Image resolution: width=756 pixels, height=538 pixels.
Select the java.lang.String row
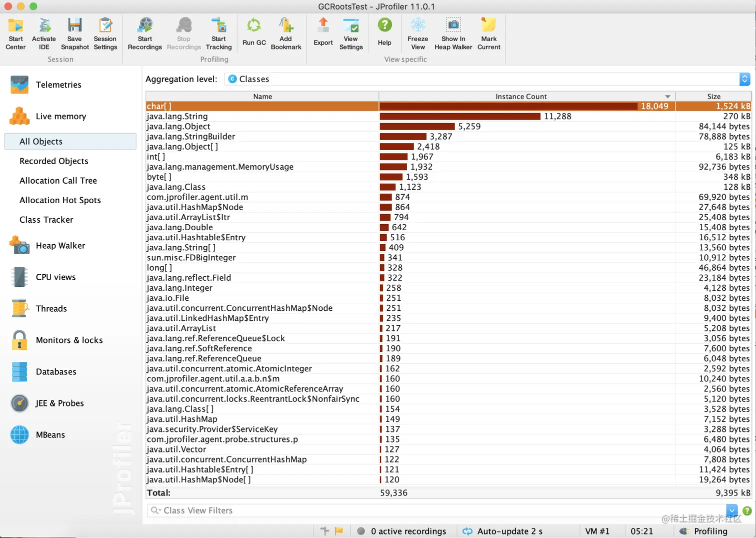click(x=448, y=116)
